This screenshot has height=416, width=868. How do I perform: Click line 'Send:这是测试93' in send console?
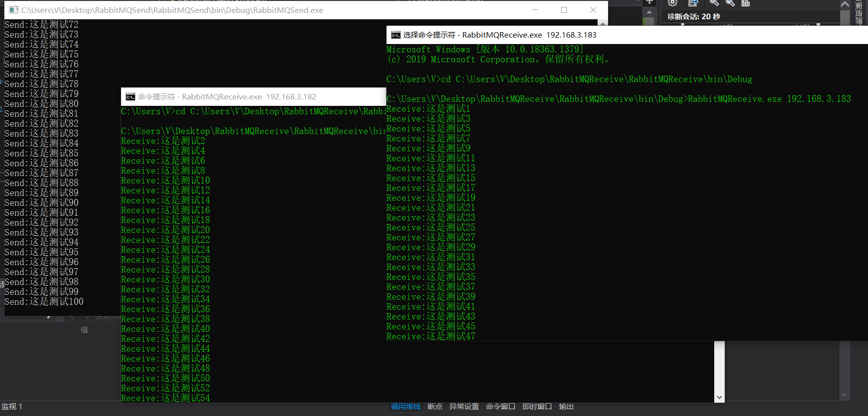pos(42,232)
